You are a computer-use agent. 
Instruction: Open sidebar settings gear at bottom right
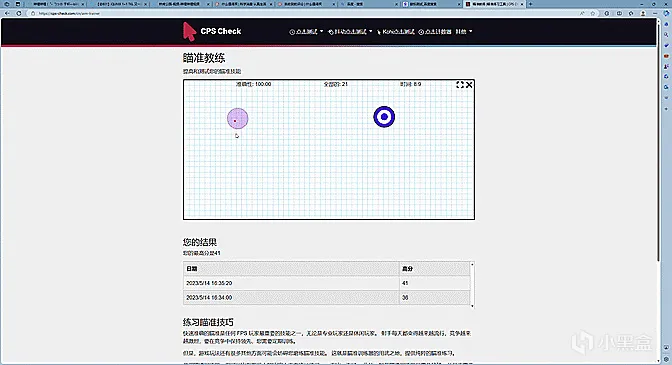(x=666, y=359)
